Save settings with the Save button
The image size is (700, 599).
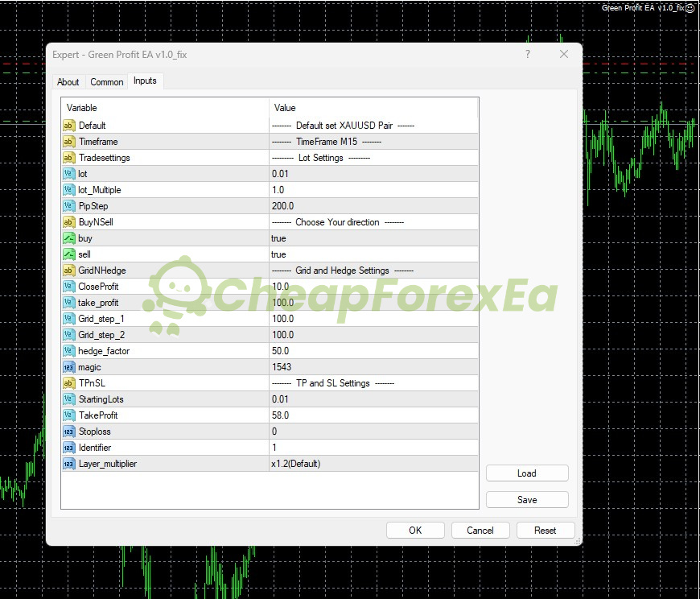tap(527, 500)
